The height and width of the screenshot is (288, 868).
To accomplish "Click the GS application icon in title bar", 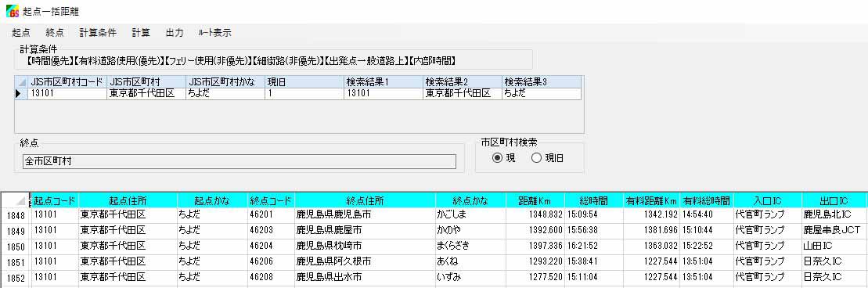I will point(12,10).
